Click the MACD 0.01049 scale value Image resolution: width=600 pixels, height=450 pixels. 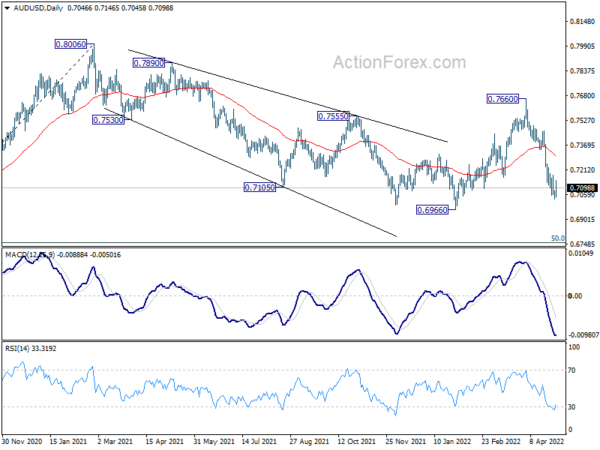click(x=581, y=253)
